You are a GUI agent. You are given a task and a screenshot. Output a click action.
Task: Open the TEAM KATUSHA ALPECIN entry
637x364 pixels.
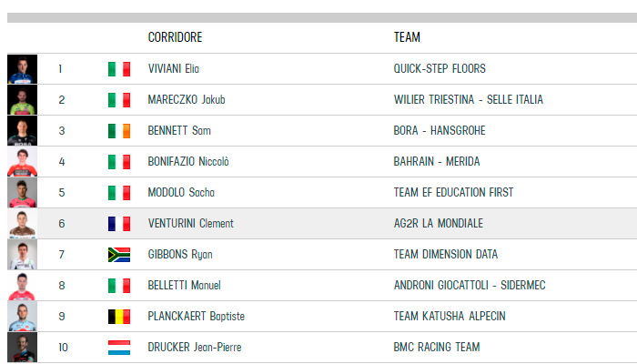(450, 316)
